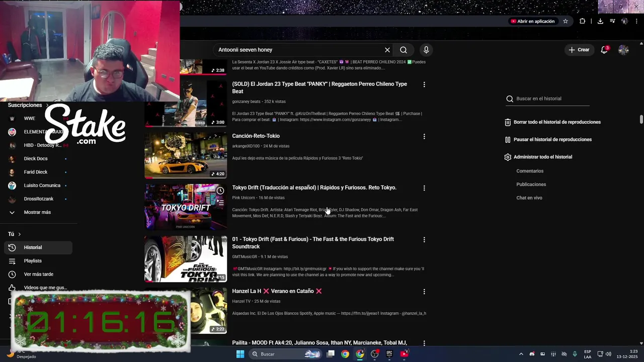644x362 pixels.
Task: Open options menu for 01 - Tokyo Drift Soundtrack
Action: tap(424, 240)
